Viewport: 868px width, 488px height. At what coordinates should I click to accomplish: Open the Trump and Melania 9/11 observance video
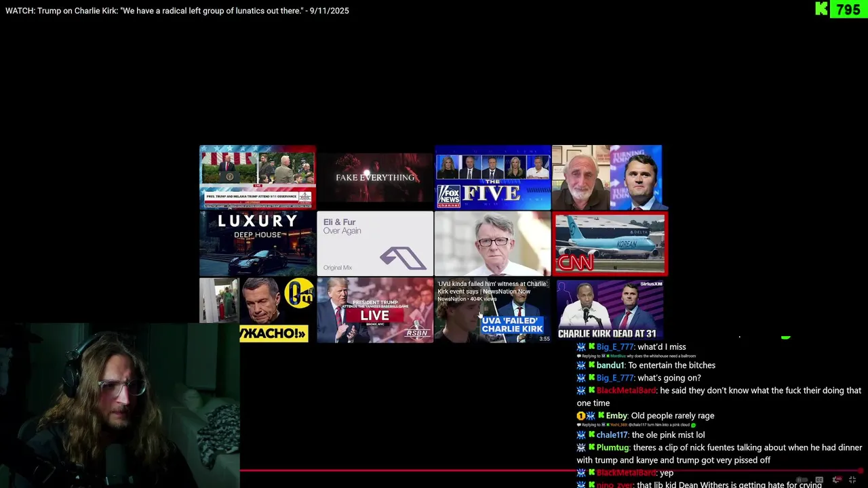(257, 177)
